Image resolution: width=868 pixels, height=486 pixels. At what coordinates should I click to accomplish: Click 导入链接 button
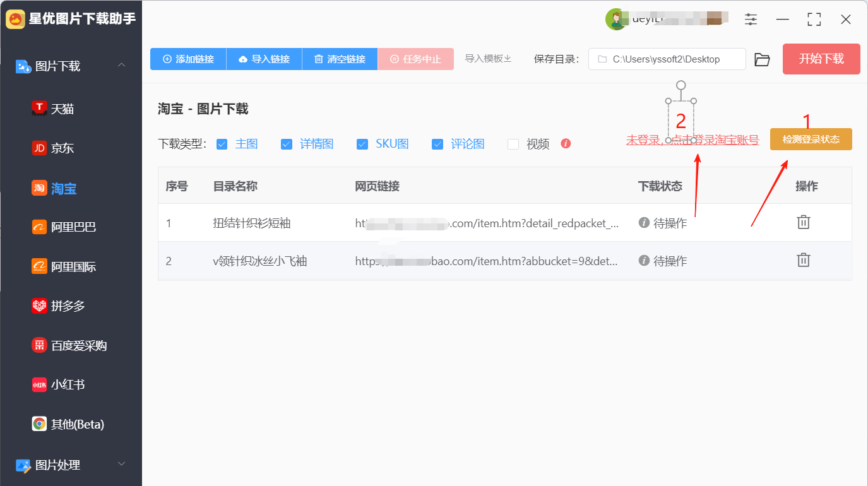264,59
